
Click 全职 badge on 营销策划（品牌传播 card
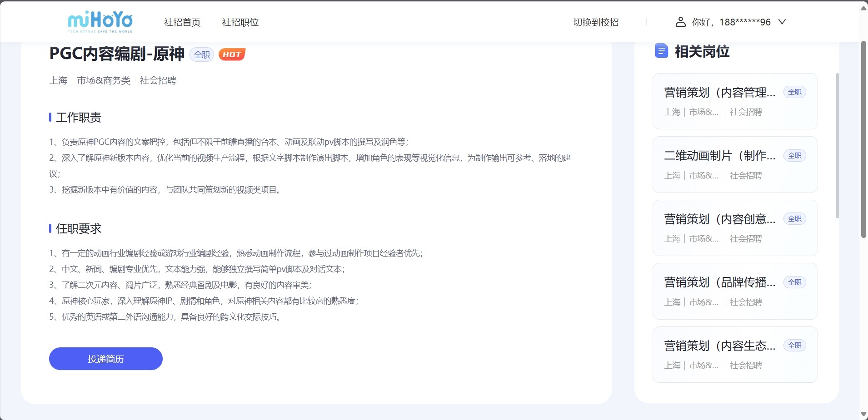click(x=794, y=282)
